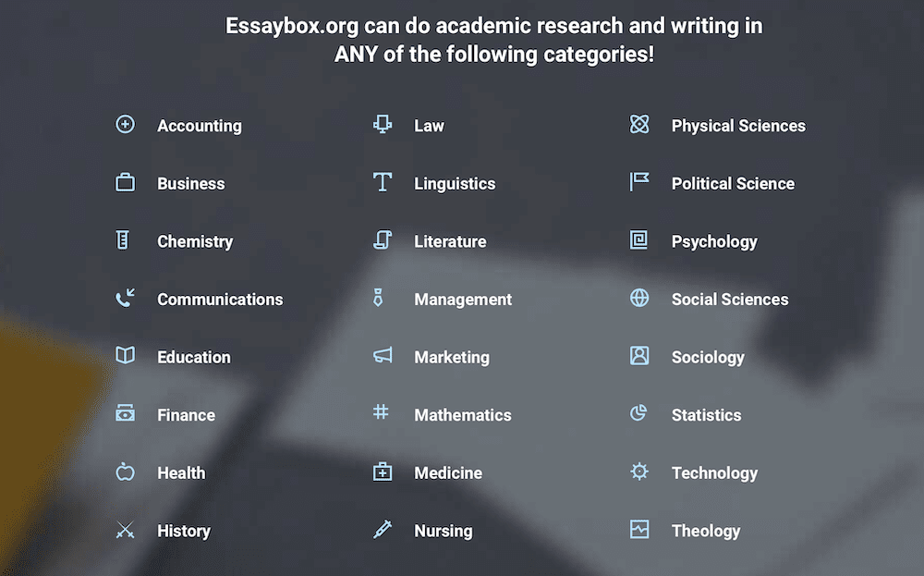The image size is (924, 576).
Task: Open the Linguistics category link
Action: pyautogui.click(x=455, y=184)
